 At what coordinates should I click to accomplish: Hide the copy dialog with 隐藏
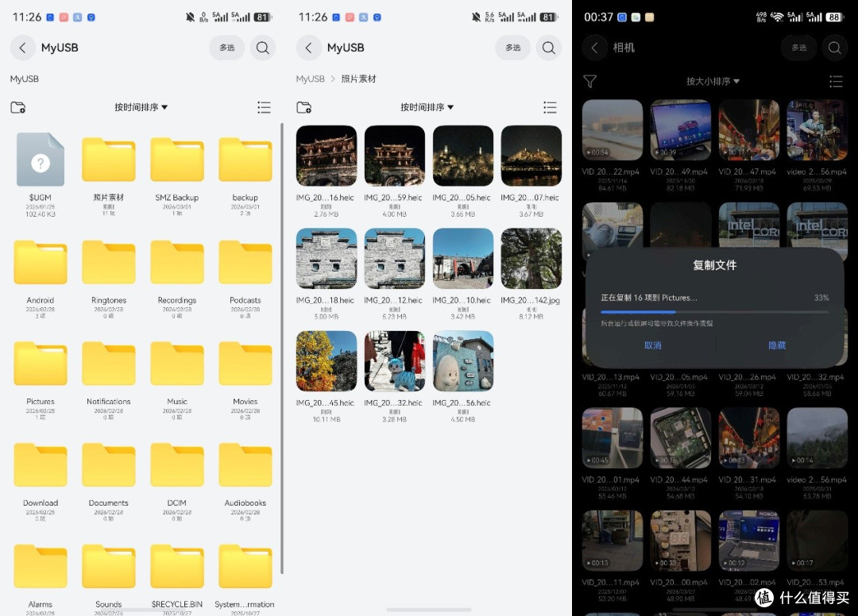(777, 345)
